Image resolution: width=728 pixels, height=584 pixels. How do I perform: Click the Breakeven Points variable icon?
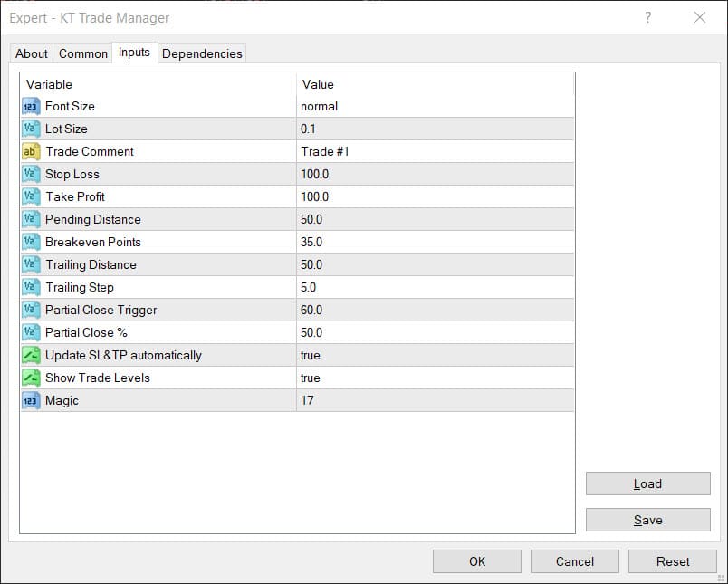point(31,242)
